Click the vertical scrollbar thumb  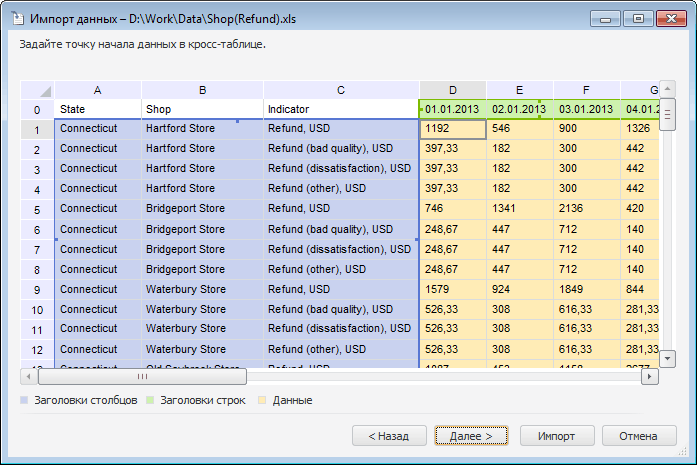[668, 110]
